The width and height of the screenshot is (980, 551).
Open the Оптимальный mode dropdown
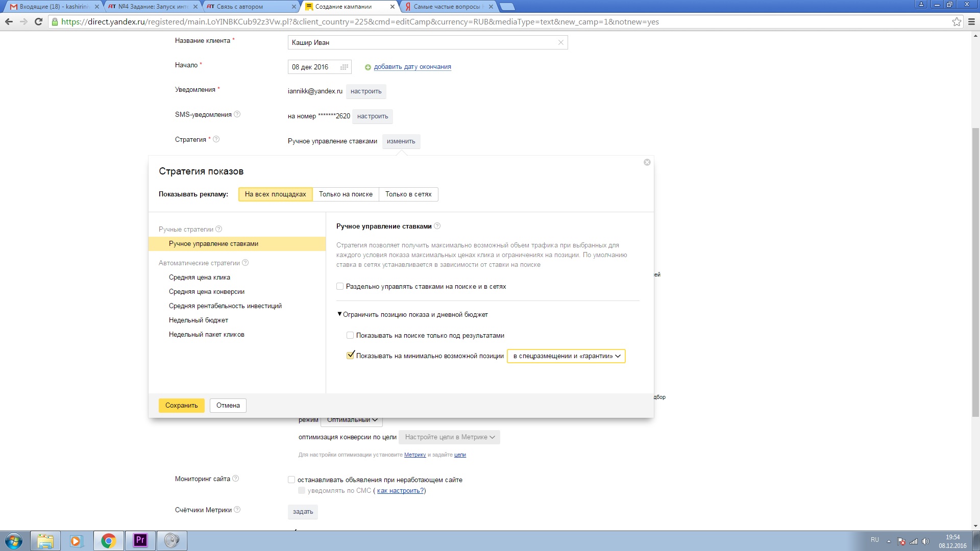(352, 420)
